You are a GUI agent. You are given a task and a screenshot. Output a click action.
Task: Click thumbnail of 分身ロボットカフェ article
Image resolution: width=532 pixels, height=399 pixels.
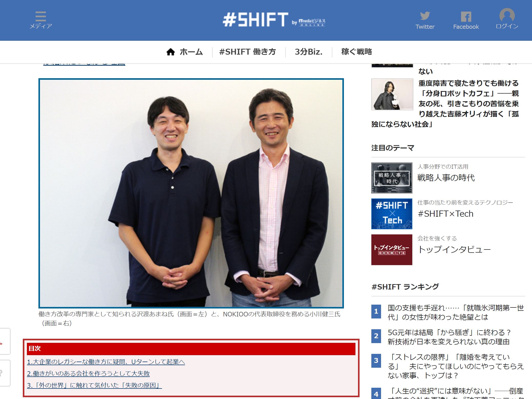[392, 94]
